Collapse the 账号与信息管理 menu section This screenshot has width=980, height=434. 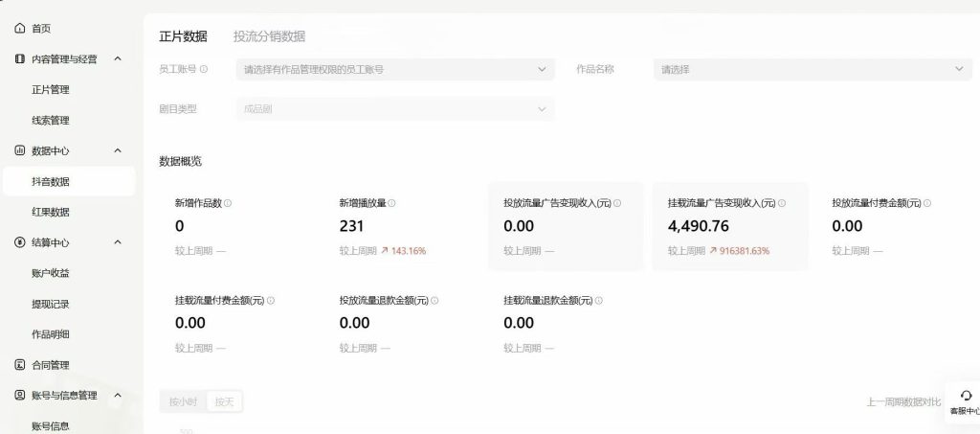click(118, 396)
